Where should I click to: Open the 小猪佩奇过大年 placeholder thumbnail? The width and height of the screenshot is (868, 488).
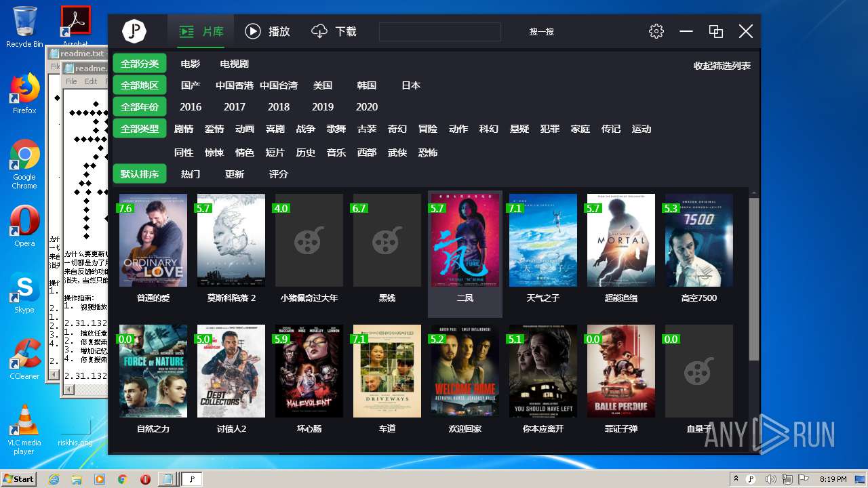309,240
